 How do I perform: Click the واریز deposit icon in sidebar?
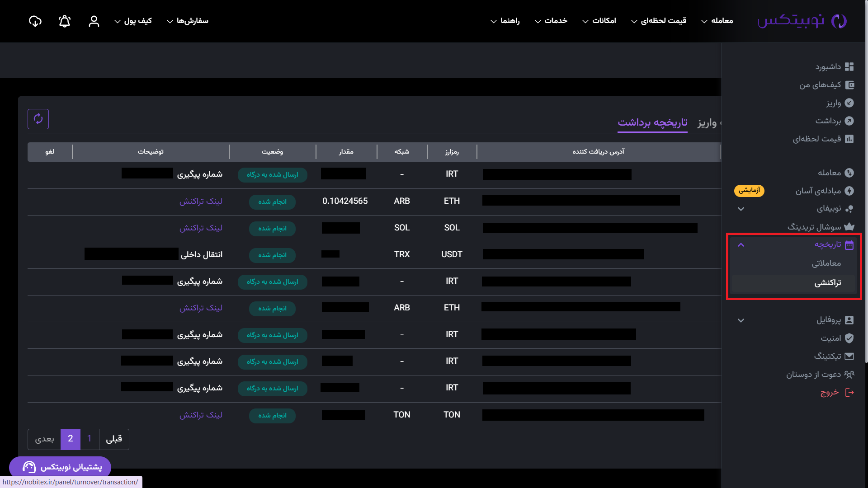849,103
